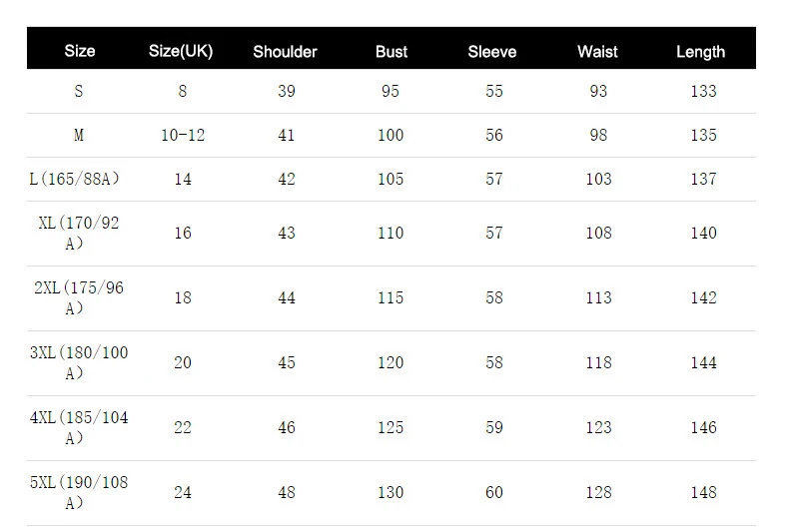The width and height of the screenshot is (789, 532).
Task: Click the waist value 93
Action: (x=598, y=92)
